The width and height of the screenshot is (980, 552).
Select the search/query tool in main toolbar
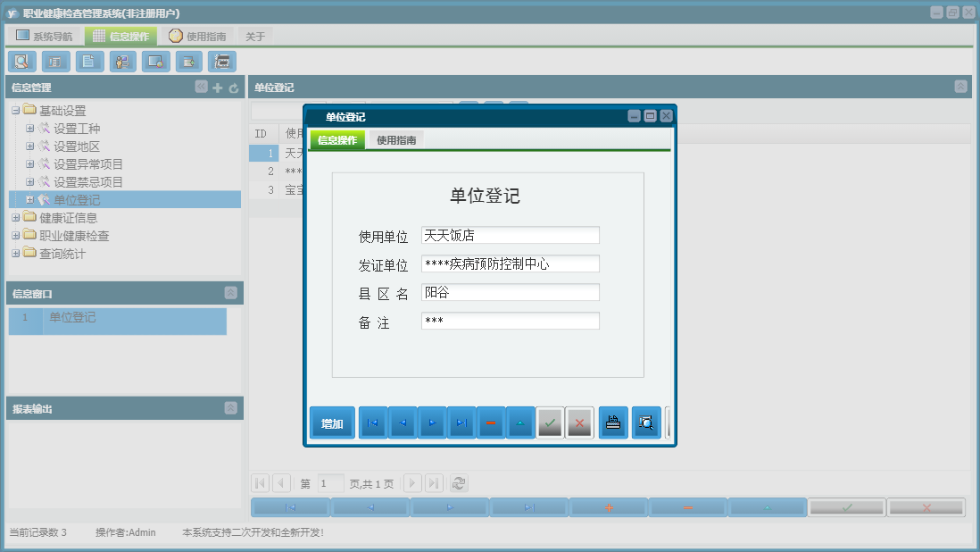pyautogui.click(x=21, y=62)
